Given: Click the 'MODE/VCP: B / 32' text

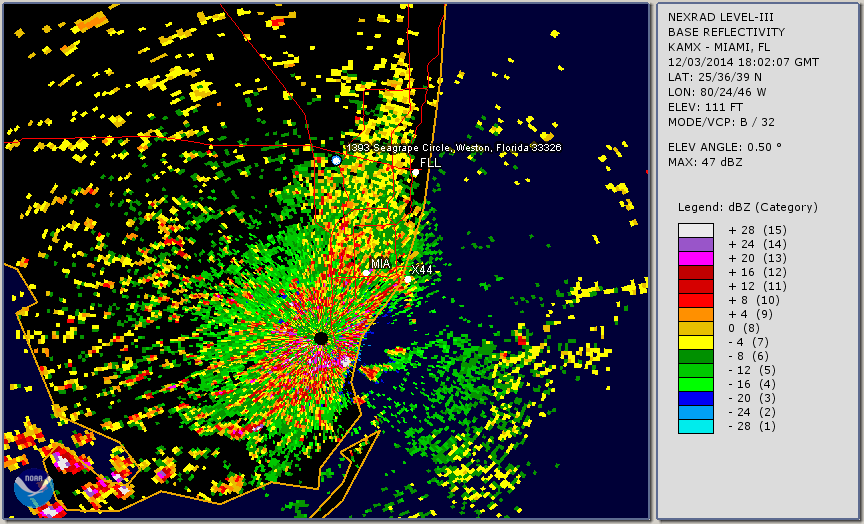Looking at the screenshot, I should tap(721, 122).
